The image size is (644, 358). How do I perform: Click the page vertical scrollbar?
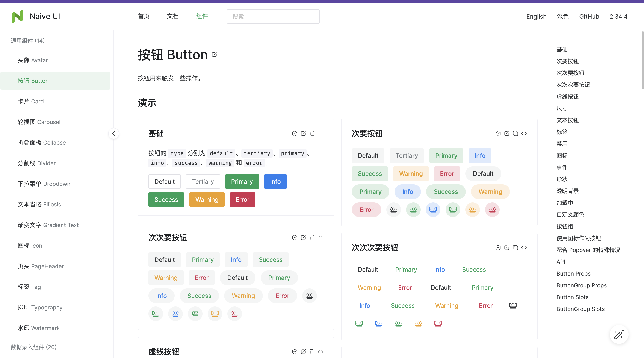point(642,60)
